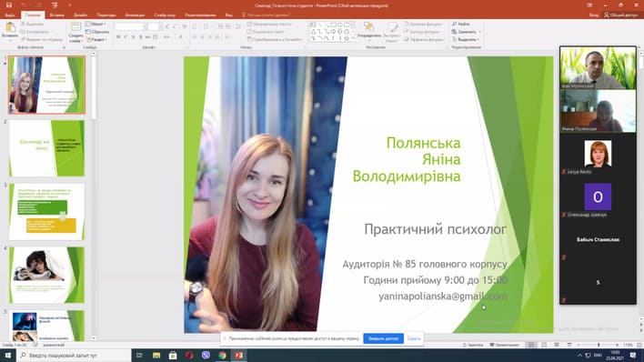
Task: Switch to the Слайд-шоу ribbon tab
Action: point(165,15)
